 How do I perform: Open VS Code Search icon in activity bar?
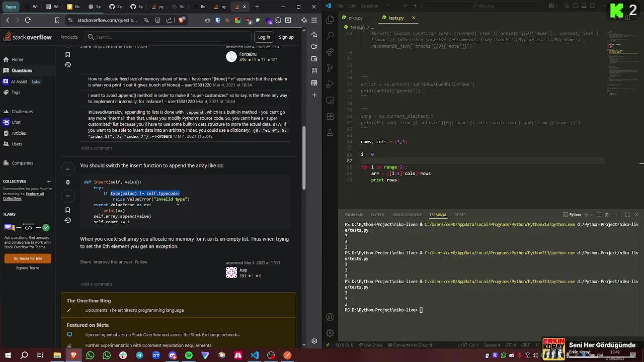pos(330,36)
